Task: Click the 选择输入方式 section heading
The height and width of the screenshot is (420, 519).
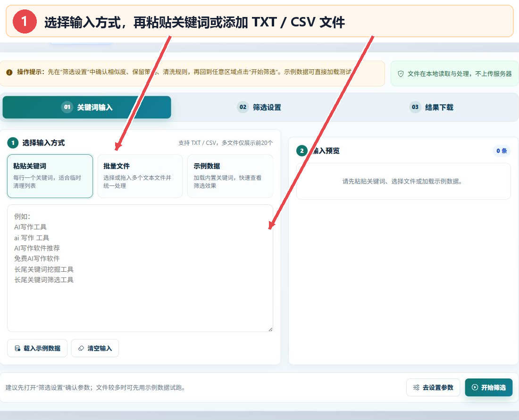Action: [x=43, y=143]
